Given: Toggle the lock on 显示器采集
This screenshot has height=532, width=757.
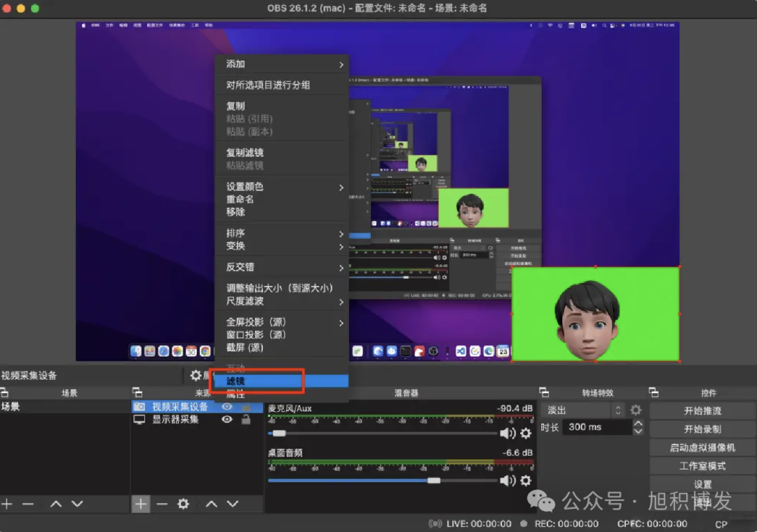Looking at the screenshot, I should 246,419.
